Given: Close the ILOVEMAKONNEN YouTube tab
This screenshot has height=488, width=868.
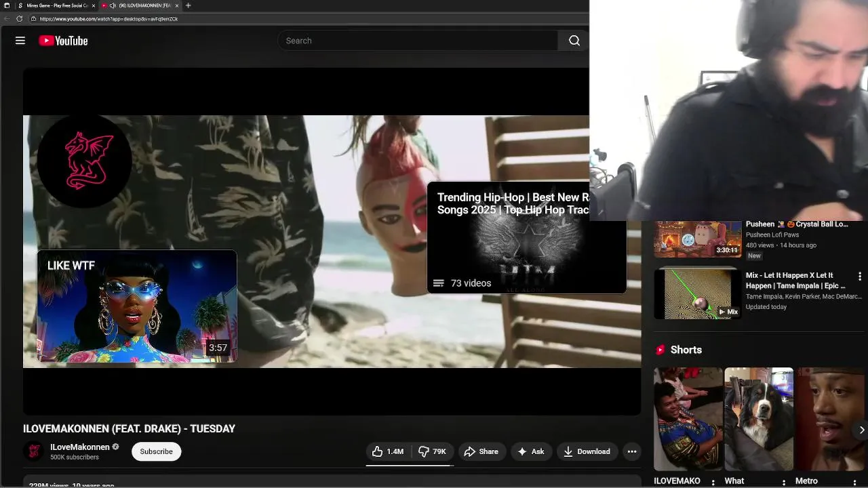Looking at the screenshot, I should (x=177, y=5).
